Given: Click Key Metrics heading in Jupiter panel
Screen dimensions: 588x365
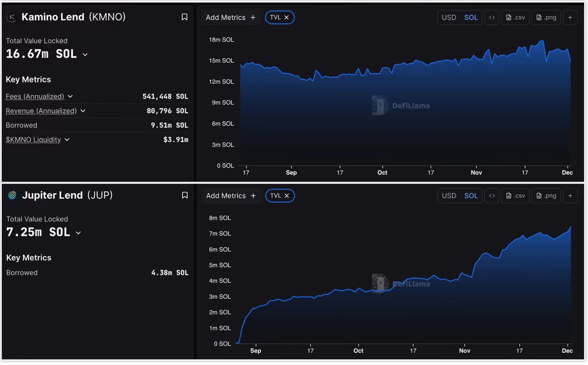Looking at the screenshot, I should 28,258.
